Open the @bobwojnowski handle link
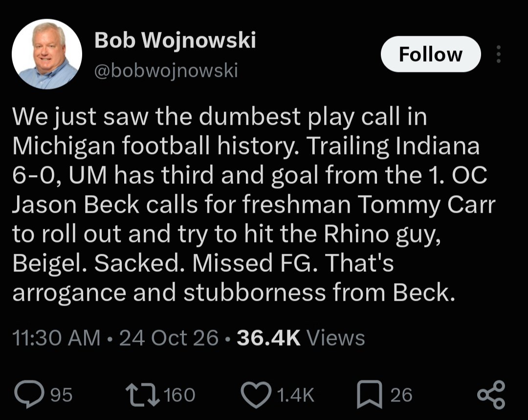 point(166,70)
